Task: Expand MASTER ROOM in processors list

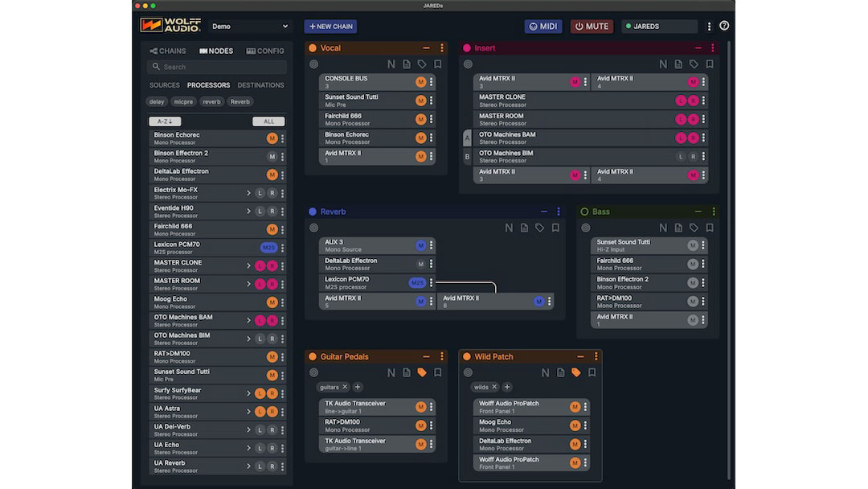Action: [x=248, y=284]
